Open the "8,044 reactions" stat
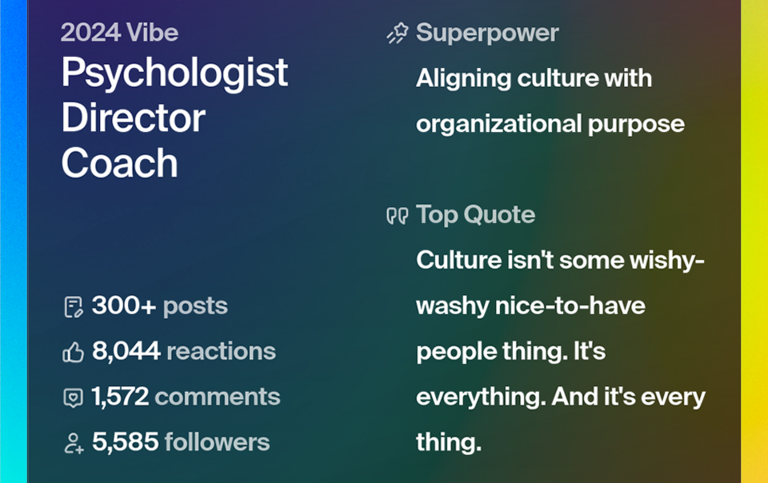 click(x=183, y=351)
